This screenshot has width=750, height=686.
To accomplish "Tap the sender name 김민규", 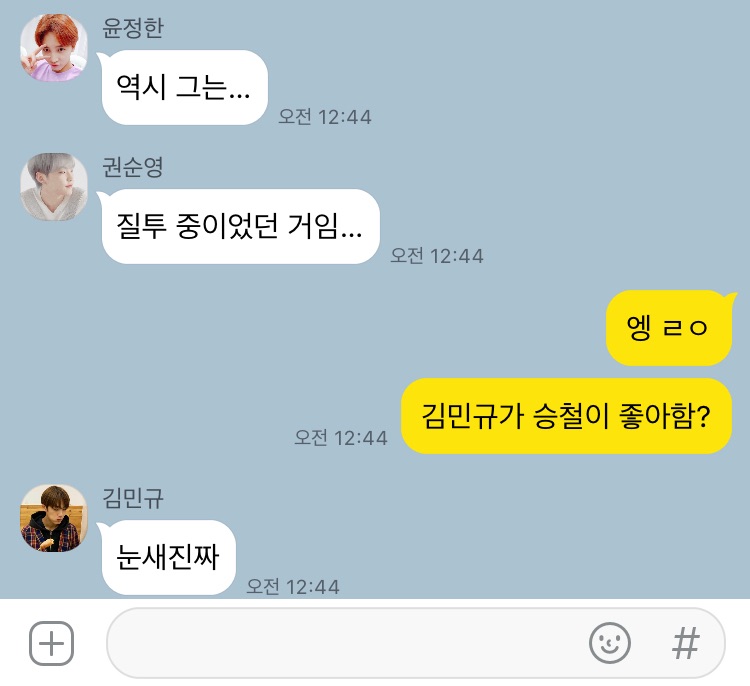I will (x=132, y=498).
